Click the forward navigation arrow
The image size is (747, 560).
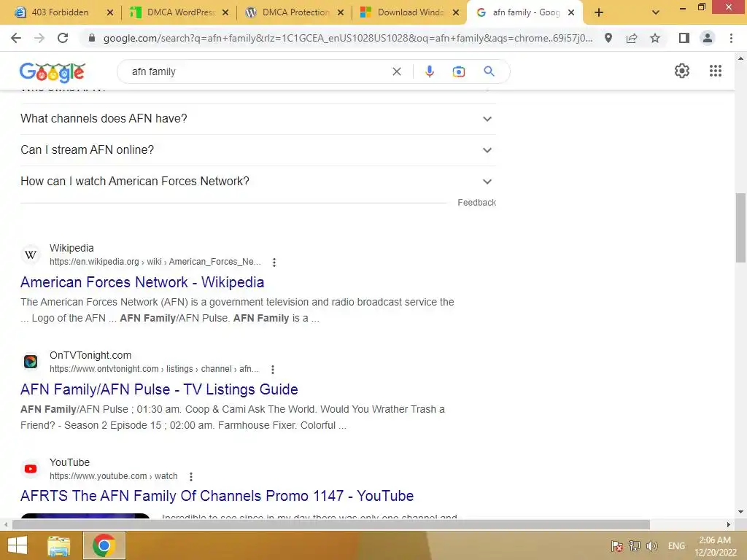pos(39,38)
